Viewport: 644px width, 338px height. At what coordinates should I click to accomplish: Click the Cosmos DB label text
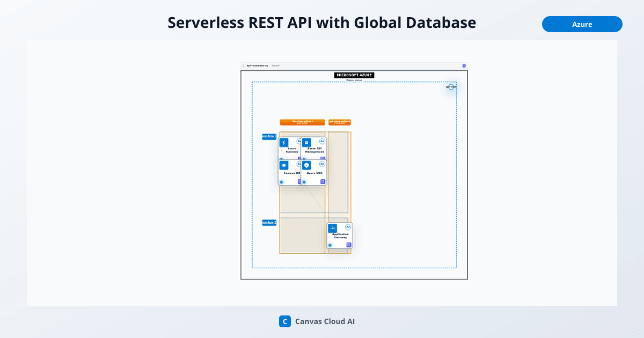tap(292, 173)
